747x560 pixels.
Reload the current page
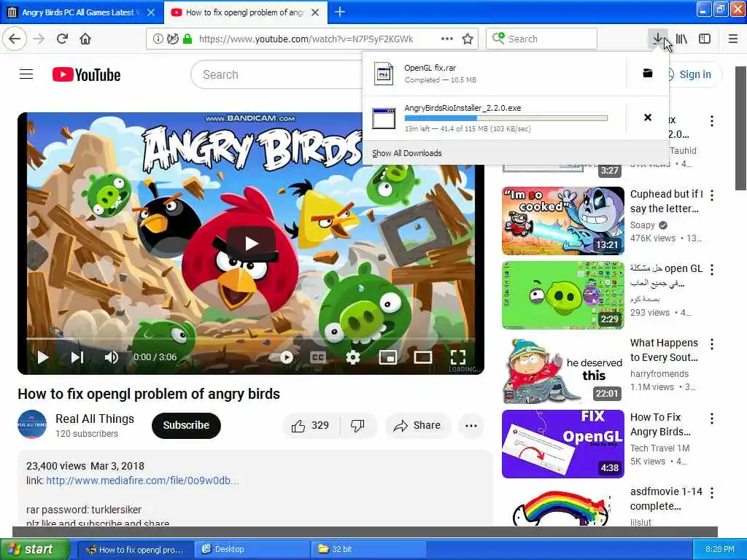[62, 39]
